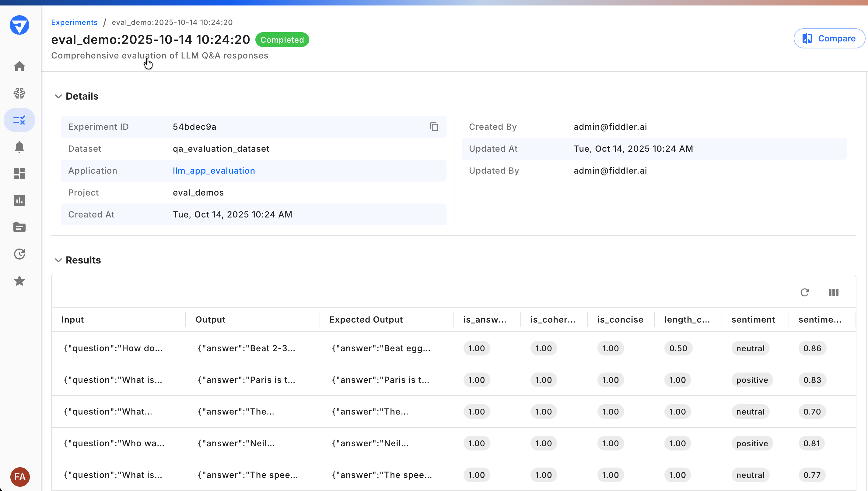Open the FA user avatar menu
This screenshot has height=491, width=868.
pyautogui.click(x=19, y=477)
